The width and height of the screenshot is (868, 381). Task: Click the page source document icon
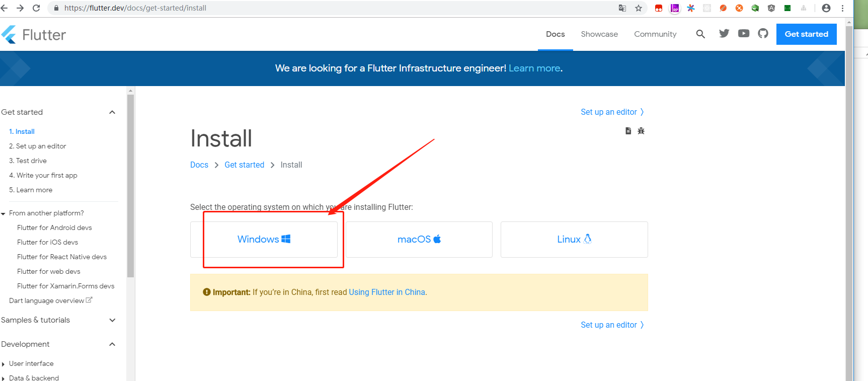628,131
